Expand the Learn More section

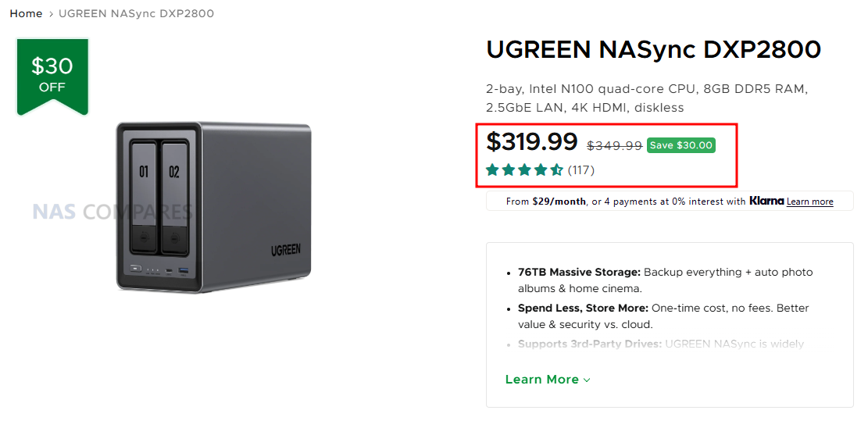point(541,380)
